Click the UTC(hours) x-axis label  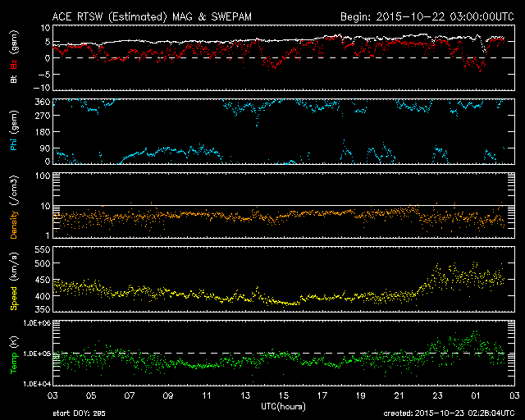point(283,406)
